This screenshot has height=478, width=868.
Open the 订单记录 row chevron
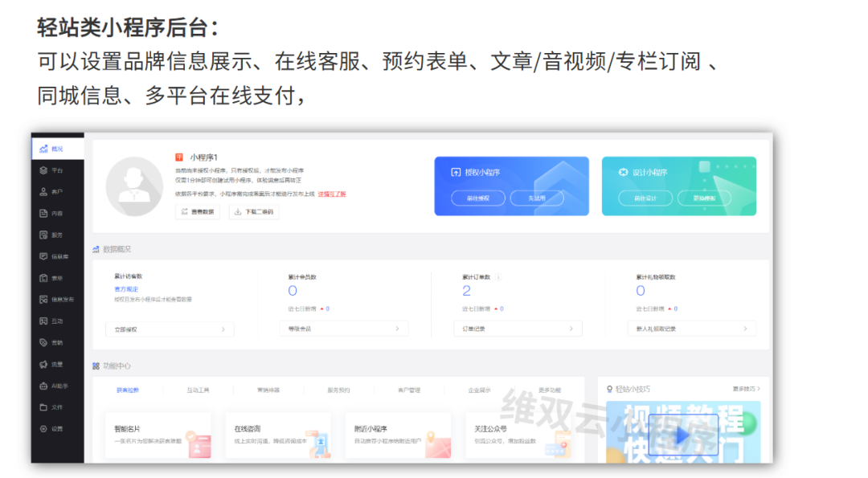[571, 329]
